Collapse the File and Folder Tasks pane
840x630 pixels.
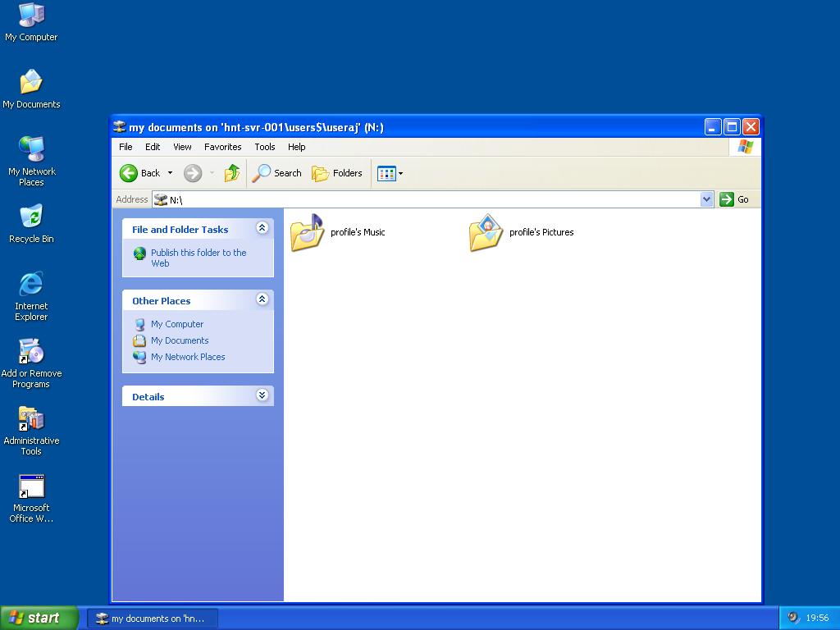[262, 228]
